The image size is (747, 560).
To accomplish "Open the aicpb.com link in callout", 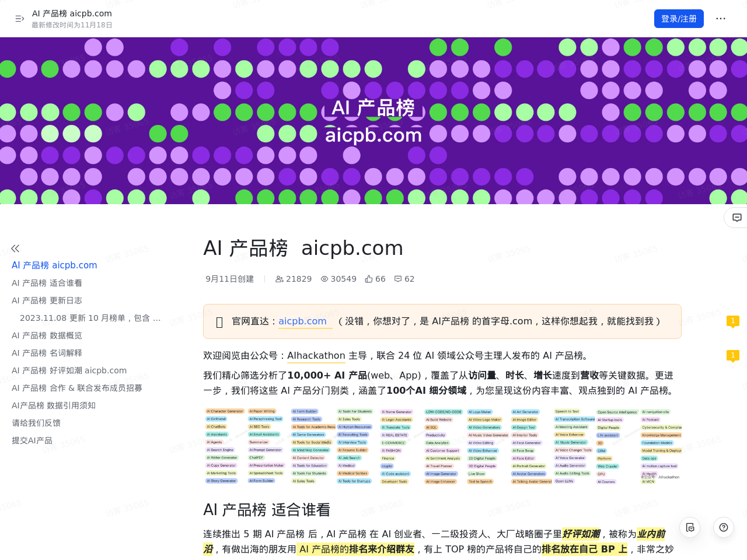I will click(x=302, y=321).
